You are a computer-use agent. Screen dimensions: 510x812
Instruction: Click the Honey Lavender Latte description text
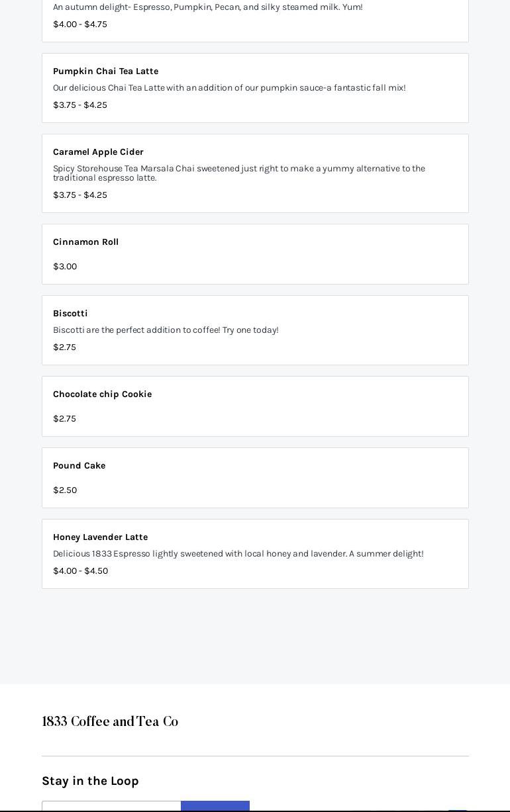coord(238,554)
